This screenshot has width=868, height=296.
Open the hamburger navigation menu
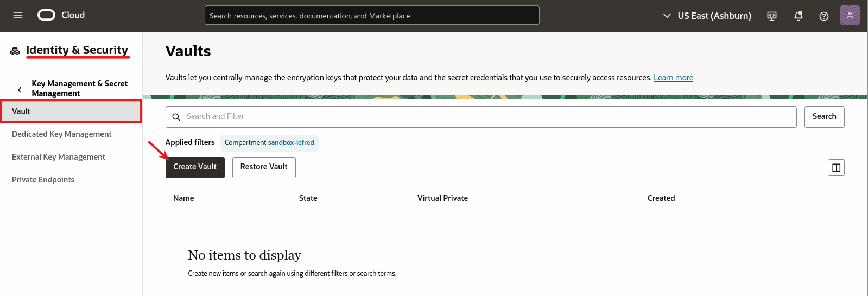(18, 15)
